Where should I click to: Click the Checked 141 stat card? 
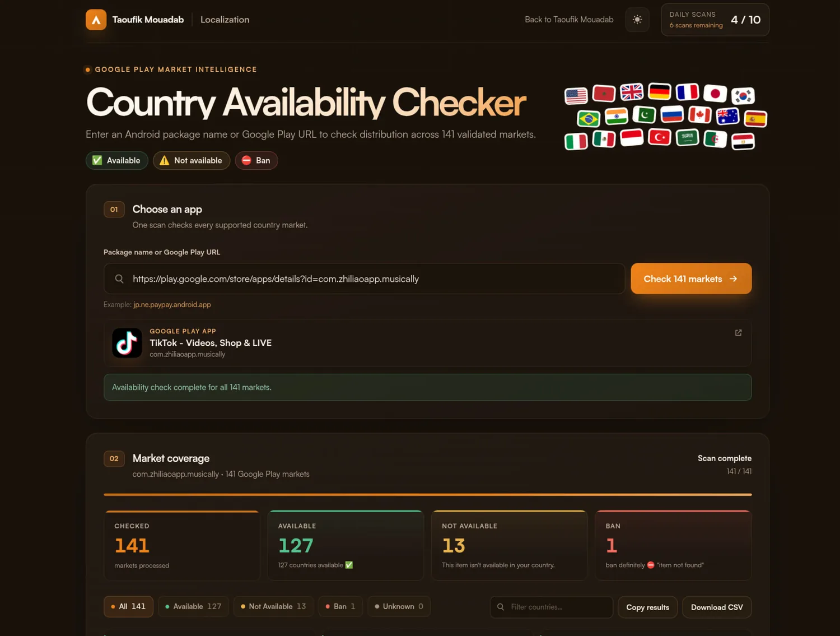click(x=182, y=545)
